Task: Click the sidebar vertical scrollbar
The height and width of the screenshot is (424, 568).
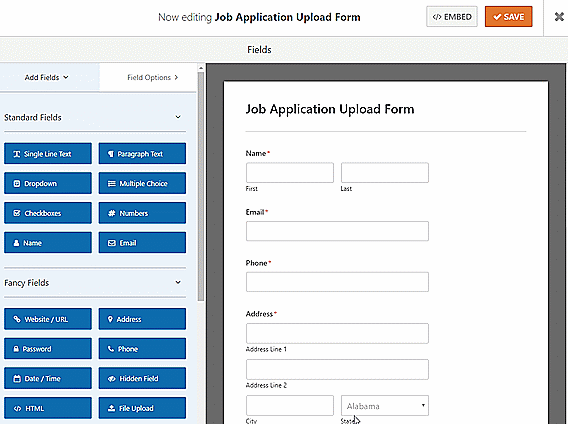Action: pos(201,186)
